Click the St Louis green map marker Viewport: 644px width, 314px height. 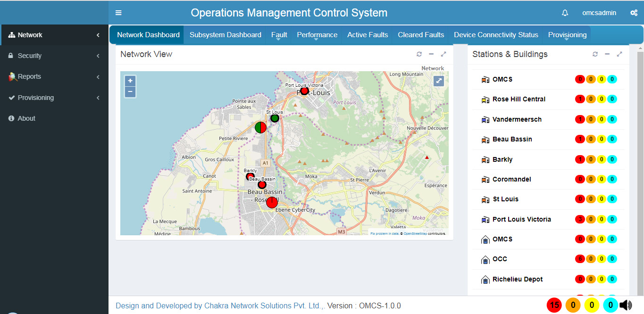pos(275,118)
